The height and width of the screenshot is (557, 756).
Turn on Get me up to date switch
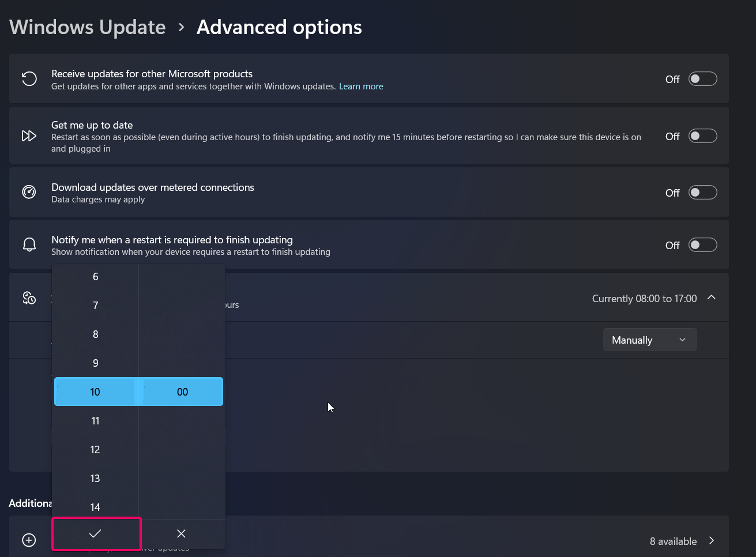702,136
